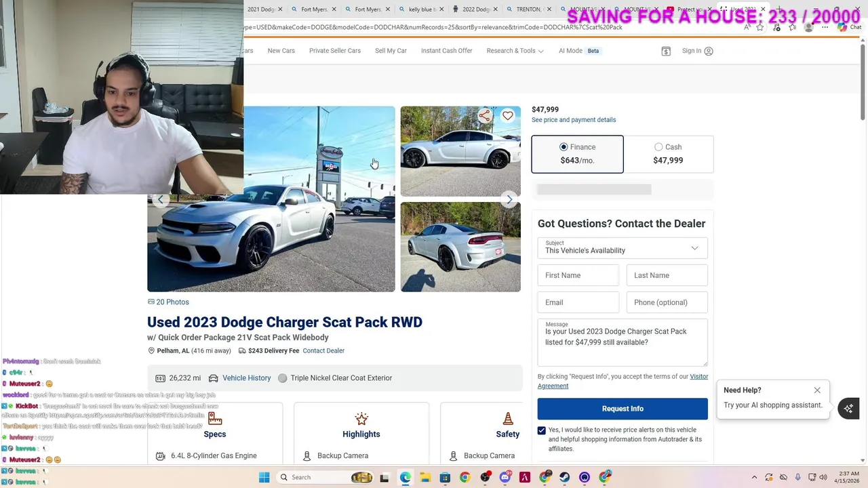Click the Specs section icon
Screen dimensions: 868x488
[215, 418]
